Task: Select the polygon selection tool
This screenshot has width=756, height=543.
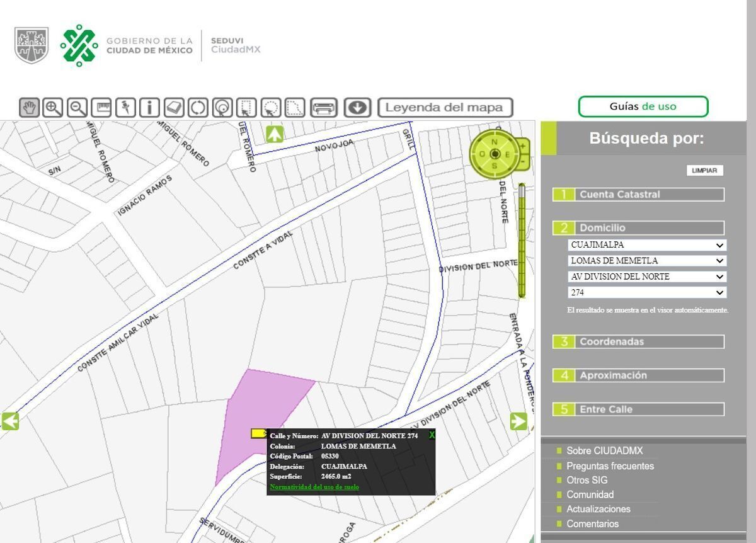Action: click(294, 108)
